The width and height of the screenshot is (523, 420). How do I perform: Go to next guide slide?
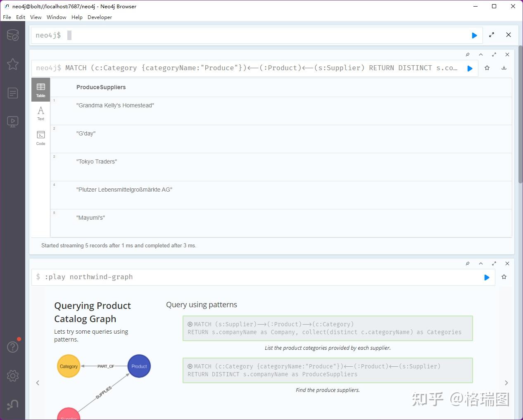tap(506, 383)
